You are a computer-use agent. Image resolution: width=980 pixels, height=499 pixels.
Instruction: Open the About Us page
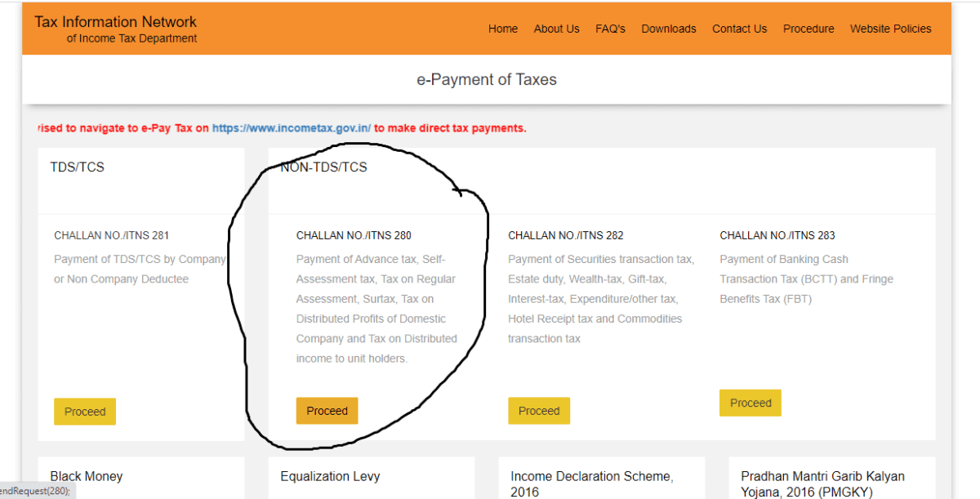coord(556,29)
